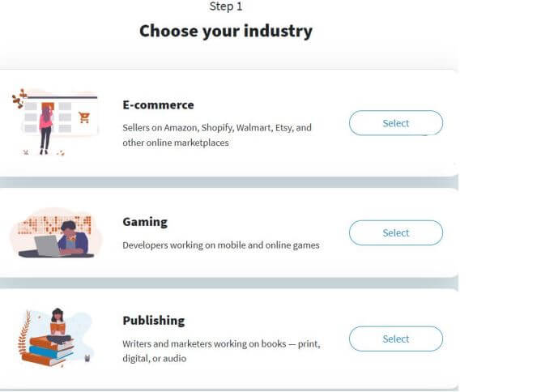
Task: Click the orange shopping cart icon
Action: click(84, 117)
